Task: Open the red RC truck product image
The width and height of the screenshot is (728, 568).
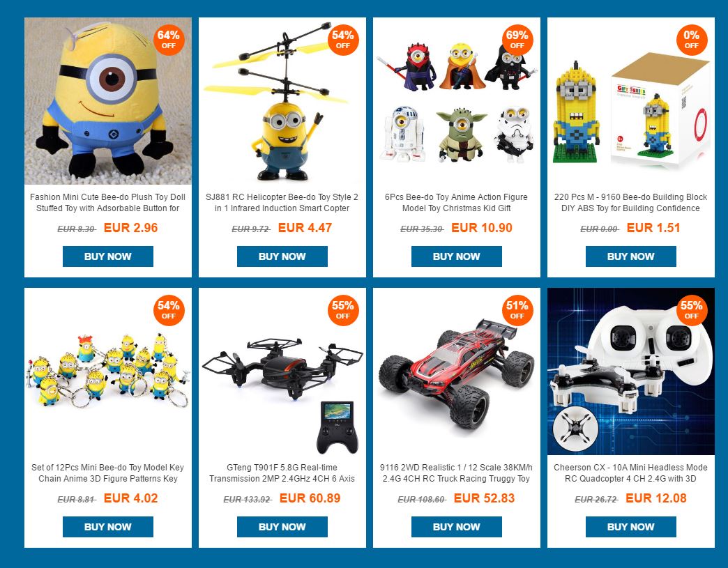Action: pyautogui.click(x=456, y=371)
